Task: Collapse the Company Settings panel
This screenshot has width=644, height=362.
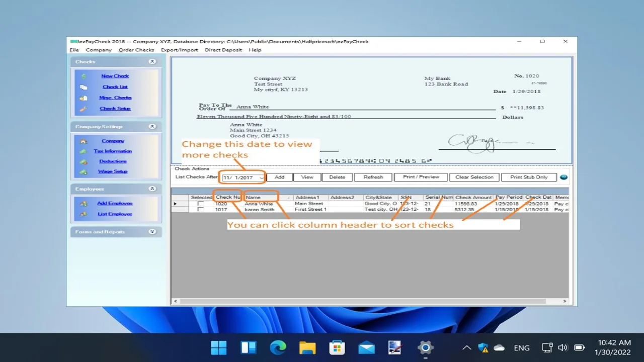Action: click(x=152, y=127)
